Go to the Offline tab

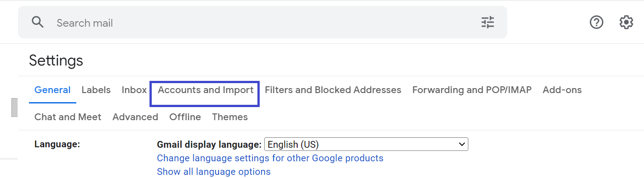pos(185,117)
